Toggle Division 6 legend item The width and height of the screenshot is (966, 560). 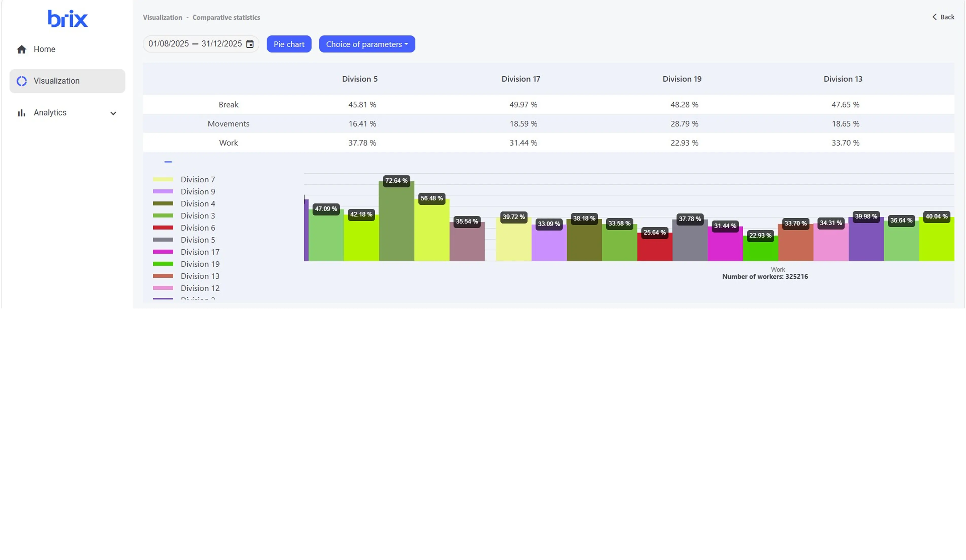click(x=184, y=228)
